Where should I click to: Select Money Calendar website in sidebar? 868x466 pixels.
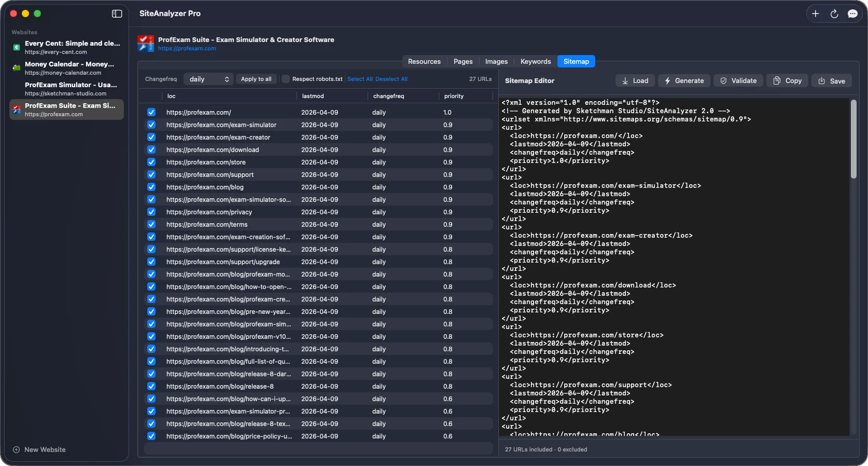pyautogui.click(x=66, y=68)
